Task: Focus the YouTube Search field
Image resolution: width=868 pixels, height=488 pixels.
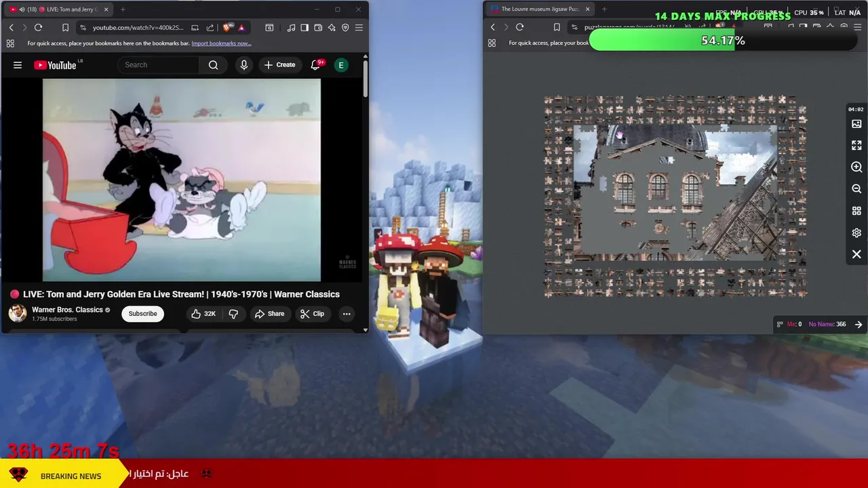Action: click(159, 65)
